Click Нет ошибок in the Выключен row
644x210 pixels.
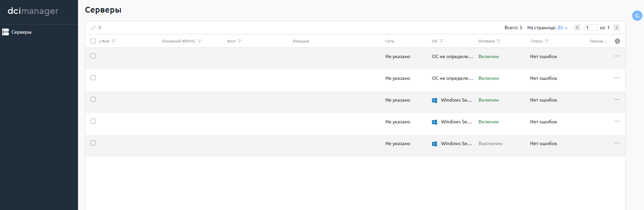pos(544,144)
